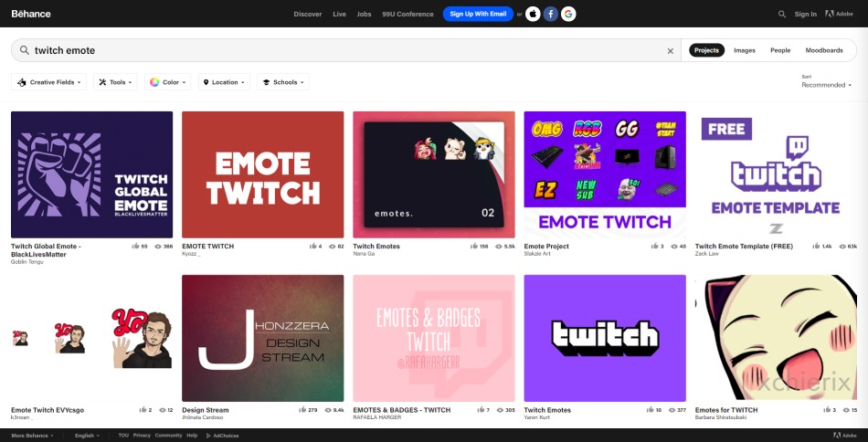This screenshot has width=868, height=442.
Task: Click the twitch emote search input
Action: pos(346,50)
